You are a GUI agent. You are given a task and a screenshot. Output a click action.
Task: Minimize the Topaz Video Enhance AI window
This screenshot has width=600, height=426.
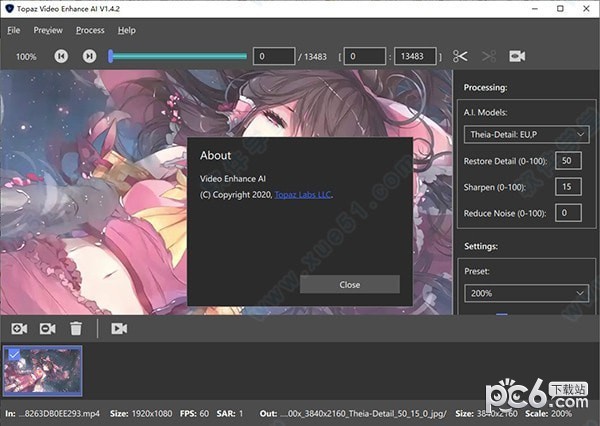(535, 8)
